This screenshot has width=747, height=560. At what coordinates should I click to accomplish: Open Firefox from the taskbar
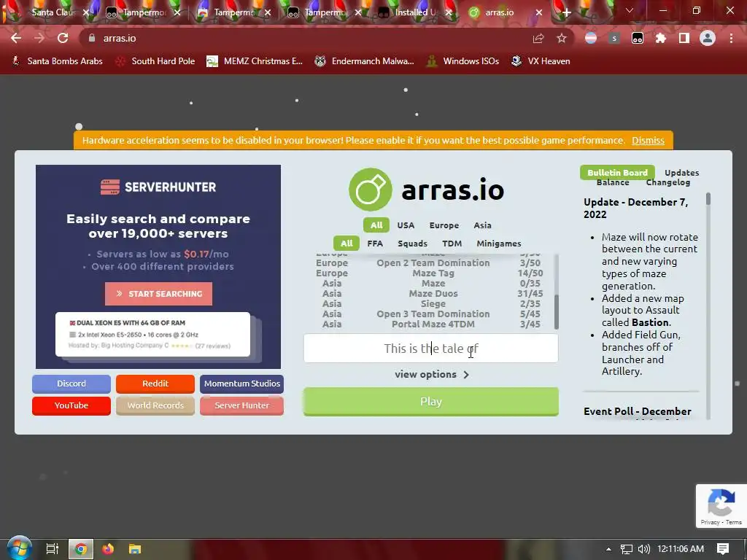tap(108, 549)
